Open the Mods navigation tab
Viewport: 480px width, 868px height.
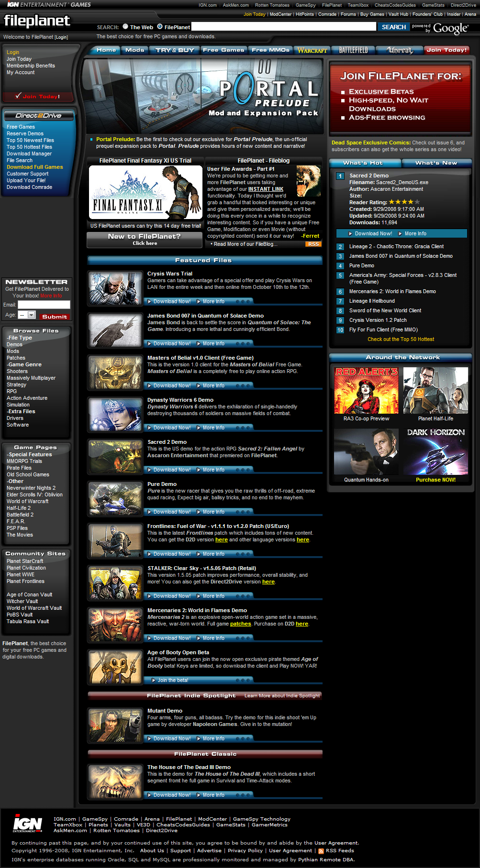135,50
